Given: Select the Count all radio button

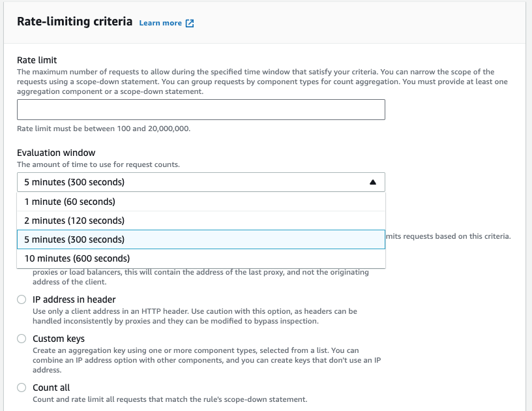Looking at the screenshot, I should click(x=22, y=388).
